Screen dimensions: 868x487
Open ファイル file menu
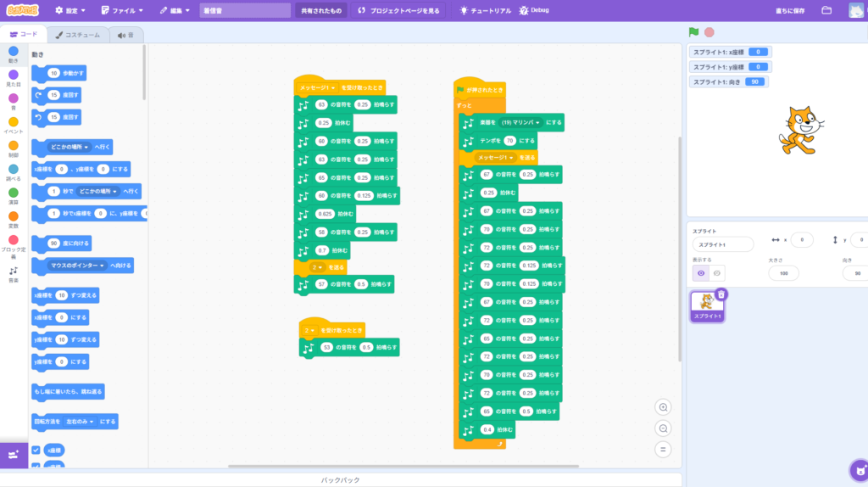click(122, 10)
